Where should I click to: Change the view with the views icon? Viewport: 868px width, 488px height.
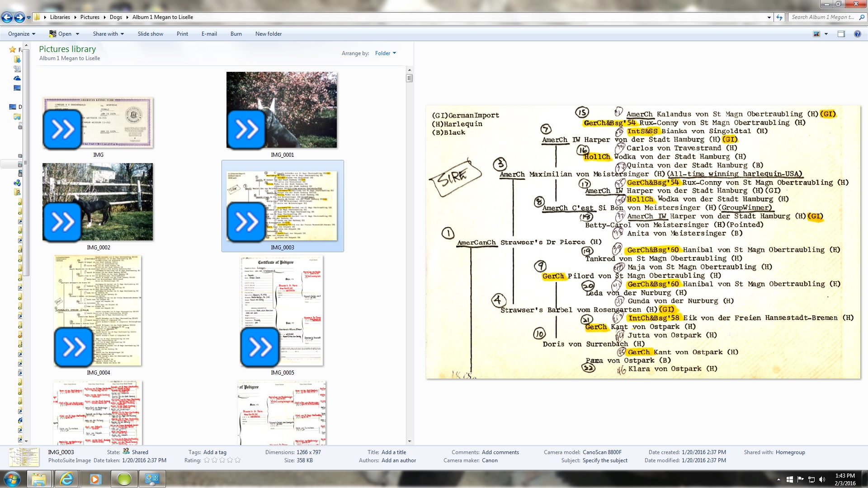(816, 34)
